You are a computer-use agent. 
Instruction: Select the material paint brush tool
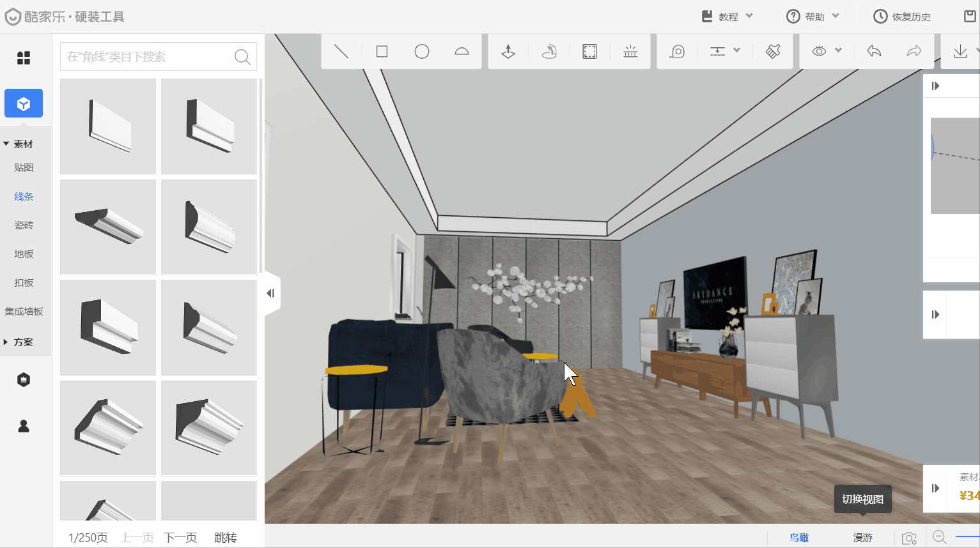773,51
